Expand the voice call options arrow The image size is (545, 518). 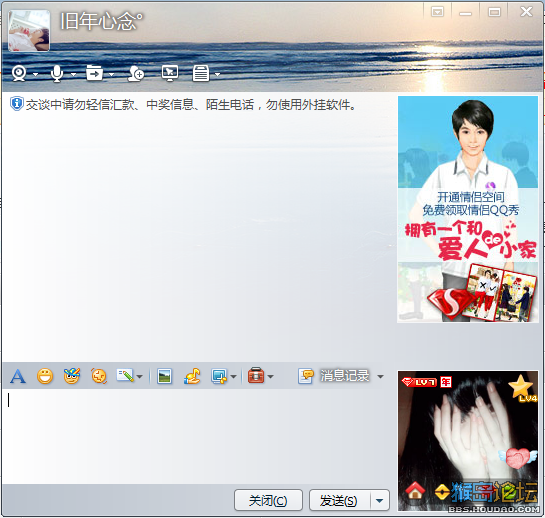(x=73, y=74)
